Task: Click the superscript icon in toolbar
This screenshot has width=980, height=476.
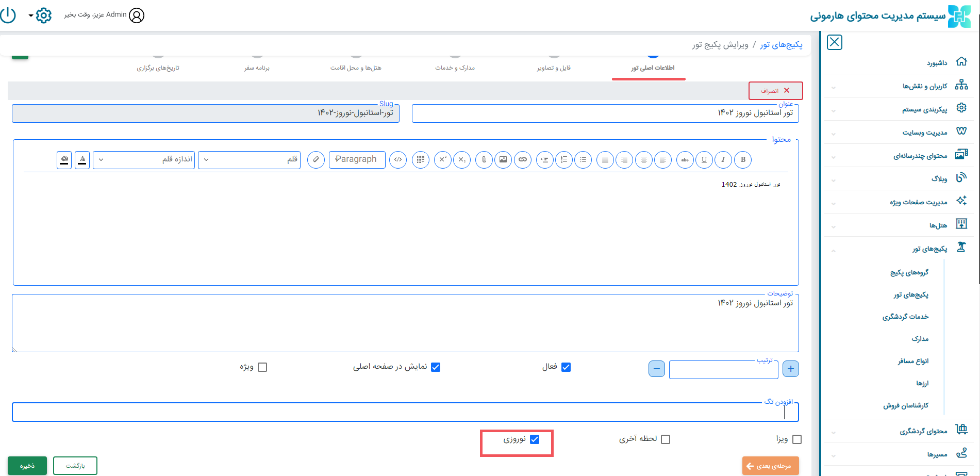Action: [442, 160]
